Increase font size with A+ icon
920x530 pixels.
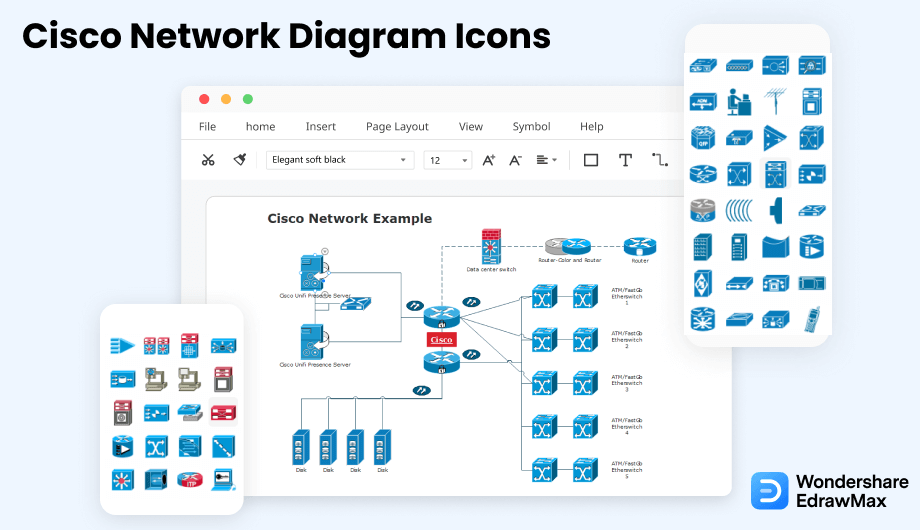pos(489,160)
